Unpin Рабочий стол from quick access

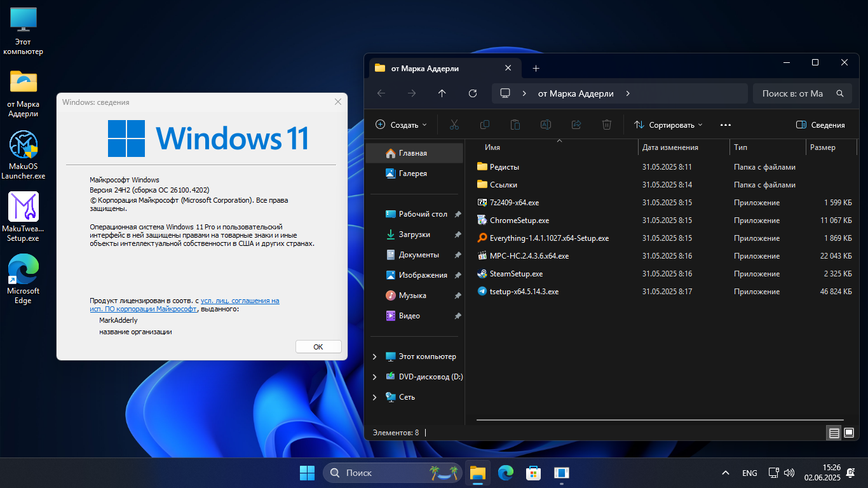click(458, 214)
